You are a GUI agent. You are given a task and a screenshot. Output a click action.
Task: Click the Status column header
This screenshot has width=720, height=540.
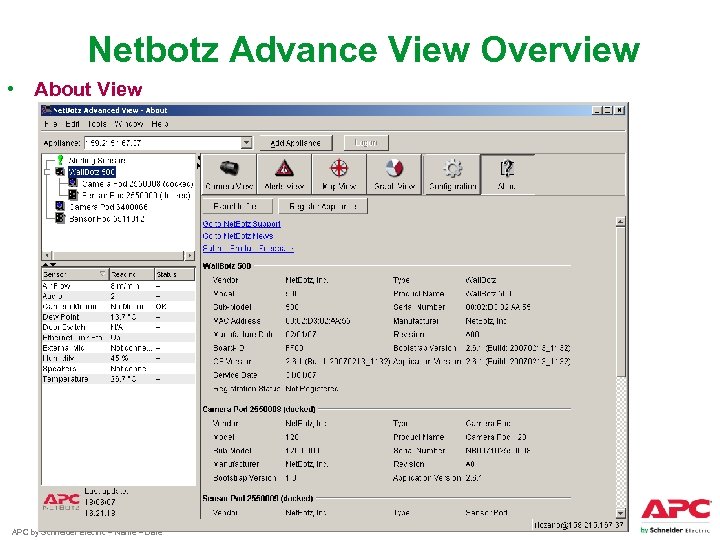click(174, 274)
